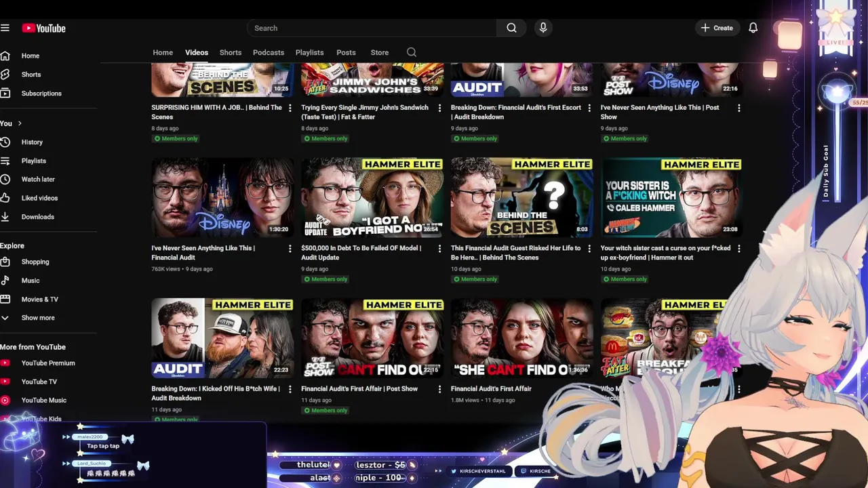This screenshot has width=868, height=488.
Task: Open Playlists in the sidebar
Action: click(34, 161)
